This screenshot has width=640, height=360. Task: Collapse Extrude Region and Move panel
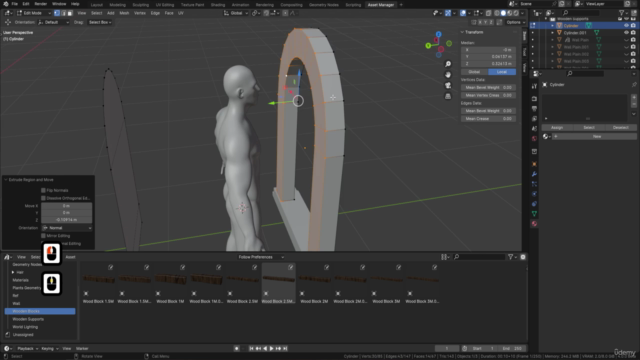click(x=6, y=180)
